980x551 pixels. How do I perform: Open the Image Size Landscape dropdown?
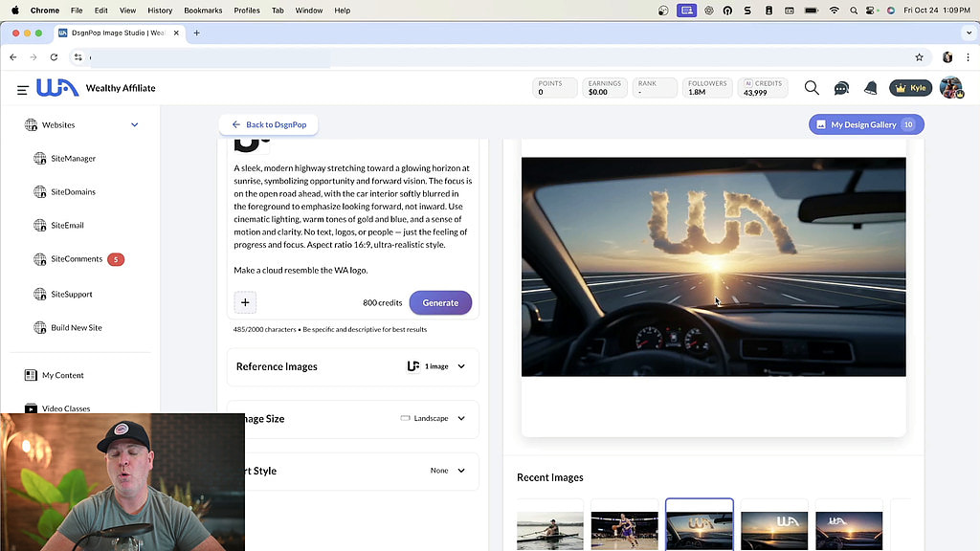[x=460, y=418]
